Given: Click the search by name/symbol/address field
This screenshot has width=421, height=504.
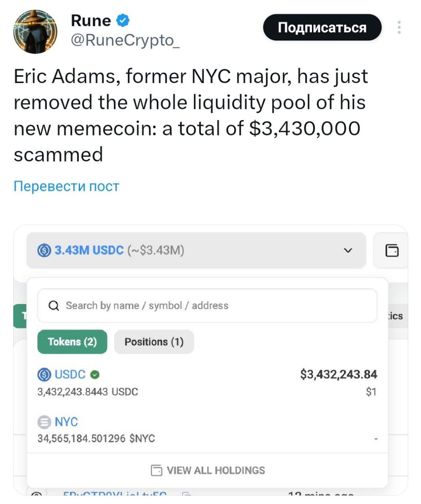Looking at the screenshot, I should [213, 306].
